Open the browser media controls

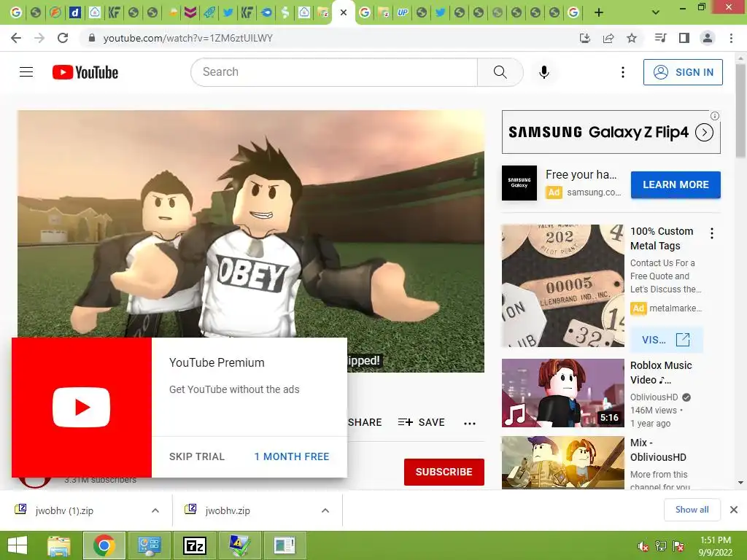point(660,38)
